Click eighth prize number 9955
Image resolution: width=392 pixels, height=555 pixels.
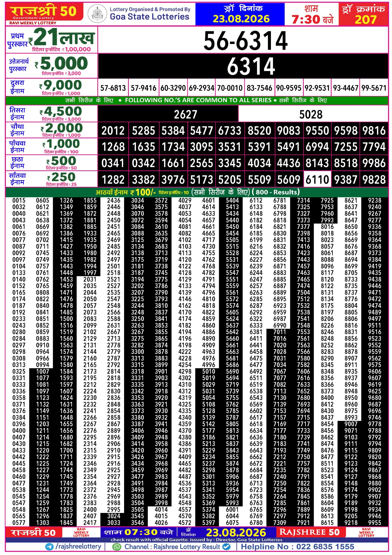click(x=375, y=523)
